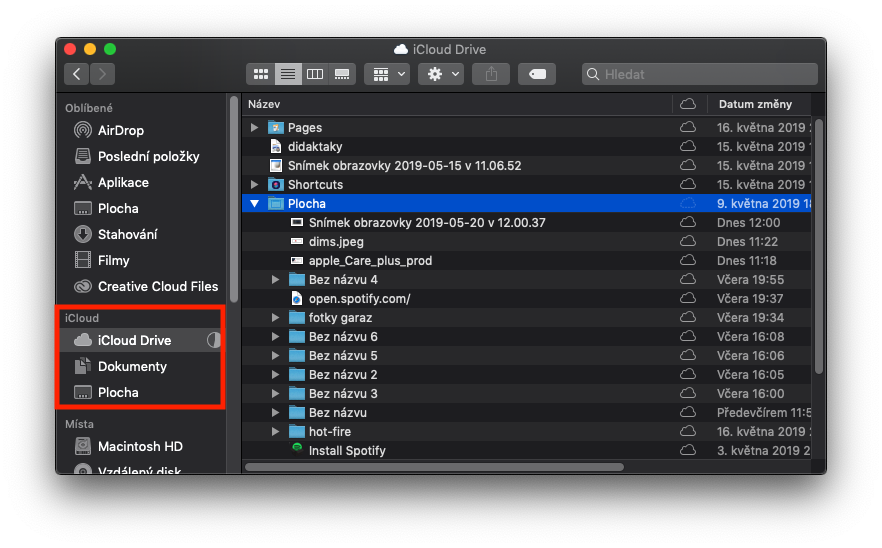Click the Shortcuts folder icon
This screenshot has height=548, width=882.
click(x=276, y=185)
